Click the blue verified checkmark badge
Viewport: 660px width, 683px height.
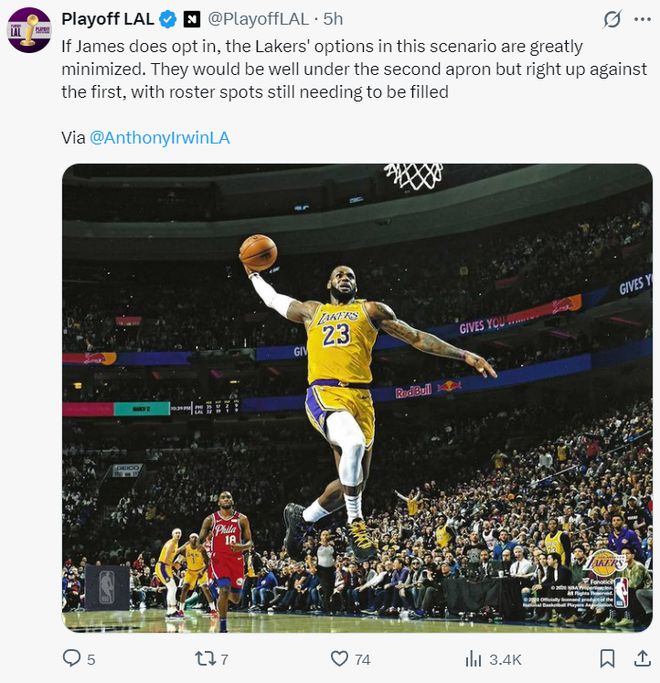tap(168, 19)
